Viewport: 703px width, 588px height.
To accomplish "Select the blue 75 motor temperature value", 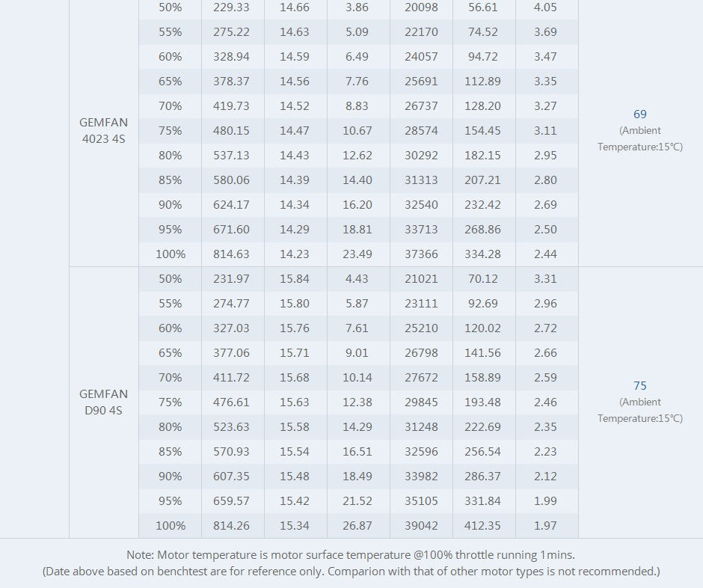I will [x=639, y=386].
